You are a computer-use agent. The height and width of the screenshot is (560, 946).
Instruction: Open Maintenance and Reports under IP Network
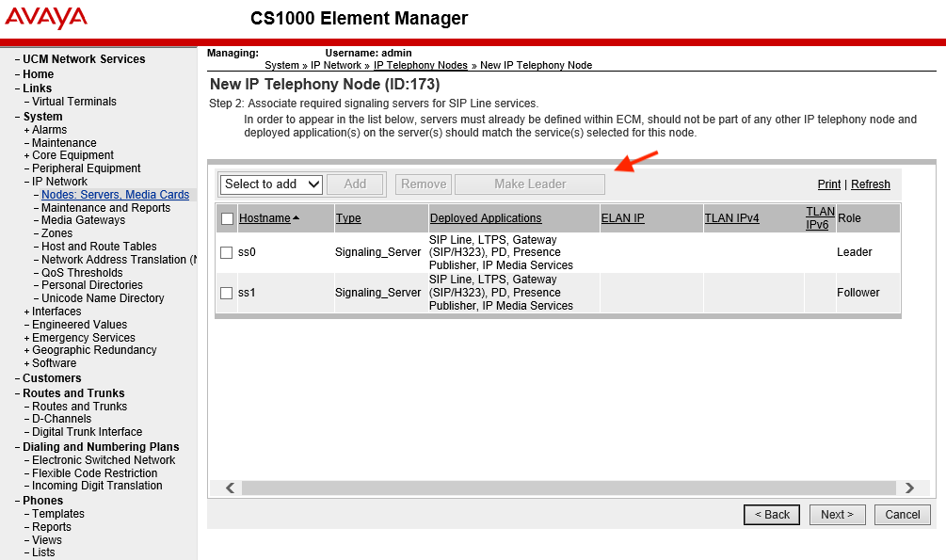click(x=105, y=208)
